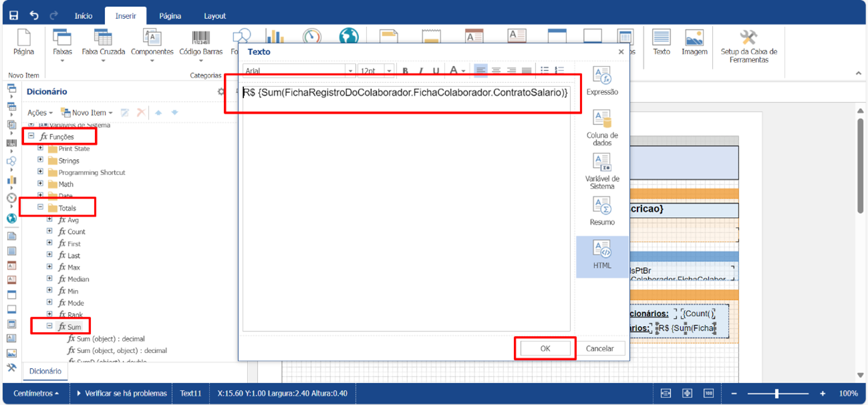Switch to the Layout tab
This screenshot has width=868, height=405.
215,16
